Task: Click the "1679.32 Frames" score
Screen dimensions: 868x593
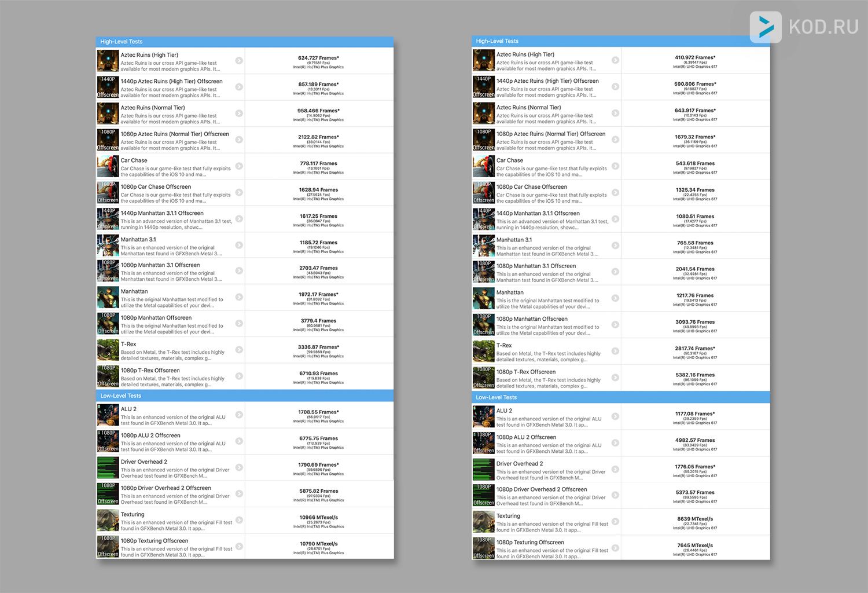Action: 695,137
